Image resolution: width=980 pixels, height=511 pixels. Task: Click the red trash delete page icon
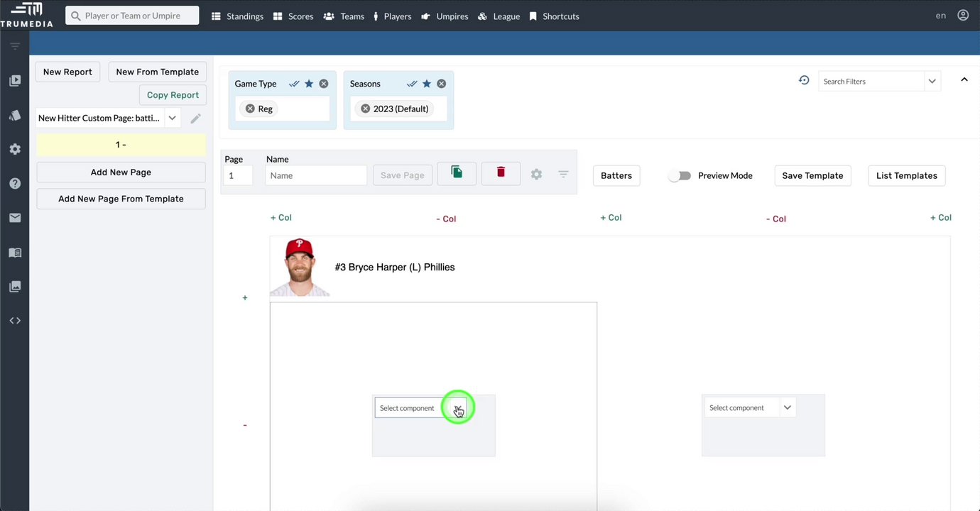[x=501, y=173]
